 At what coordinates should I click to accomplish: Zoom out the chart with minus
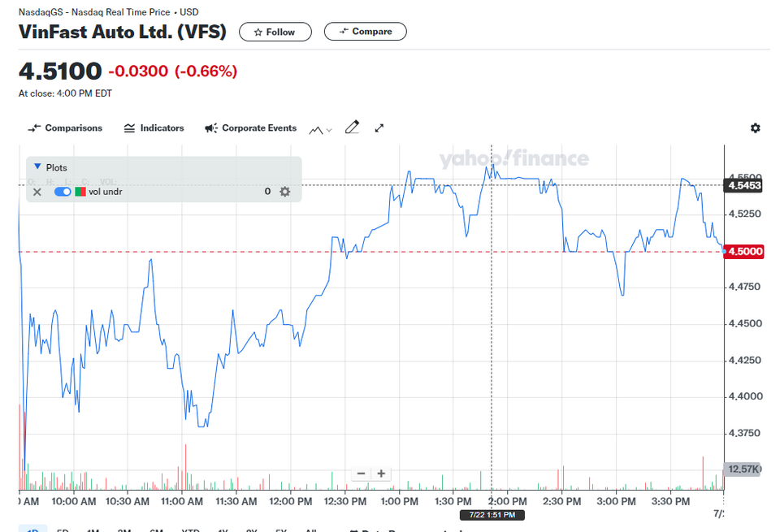pyautogui.click(x=361, y=474)
